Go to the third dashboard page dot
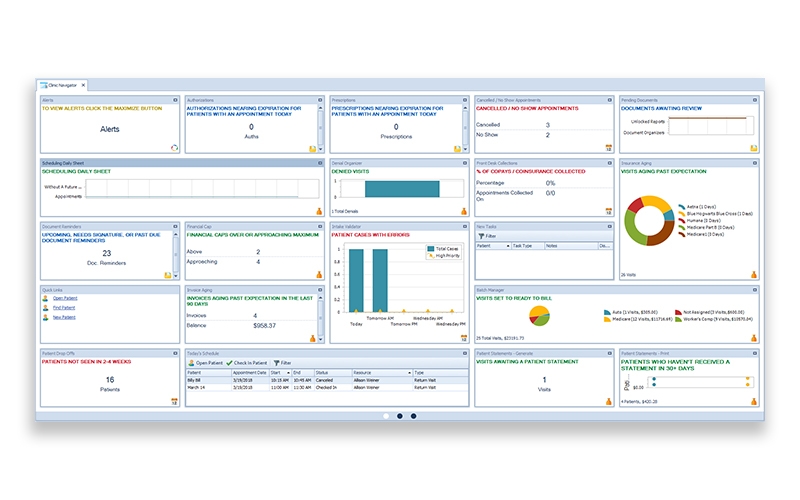The width and height of the screenshot is (800, 500). coord(413,416)
